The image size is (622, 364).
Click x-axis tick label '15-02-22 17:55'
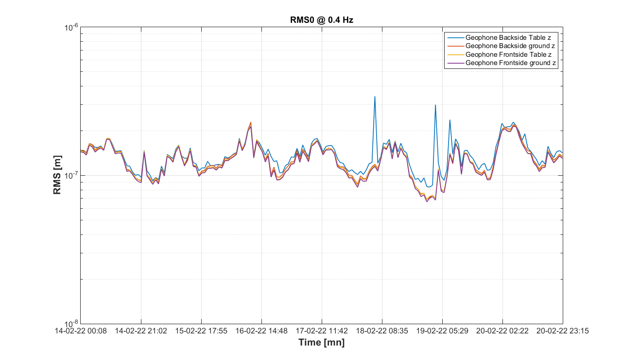pyautogui.click(x=201, y=331)
